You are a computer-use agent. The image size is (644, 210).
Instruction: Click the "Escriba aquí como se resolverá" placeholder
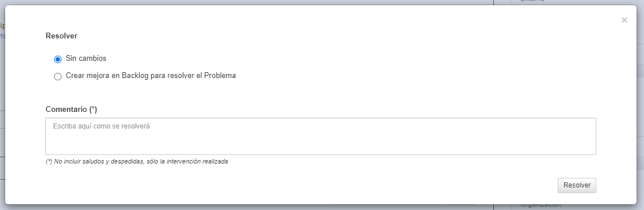point(101,126)
